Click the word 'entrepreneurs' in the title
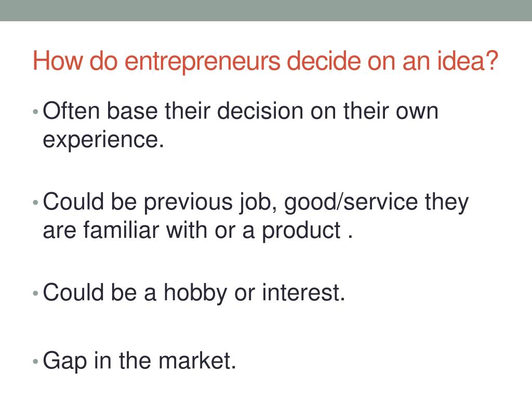The width and height of the screenshot is (532, 399). [202, 62]
